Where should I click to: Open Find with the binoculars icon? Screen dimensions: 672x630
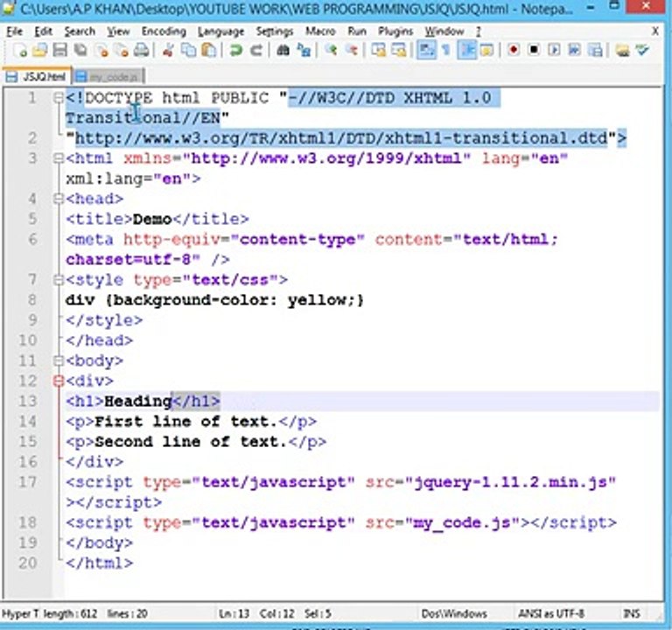pyautogui.click(x=283, y=51)
